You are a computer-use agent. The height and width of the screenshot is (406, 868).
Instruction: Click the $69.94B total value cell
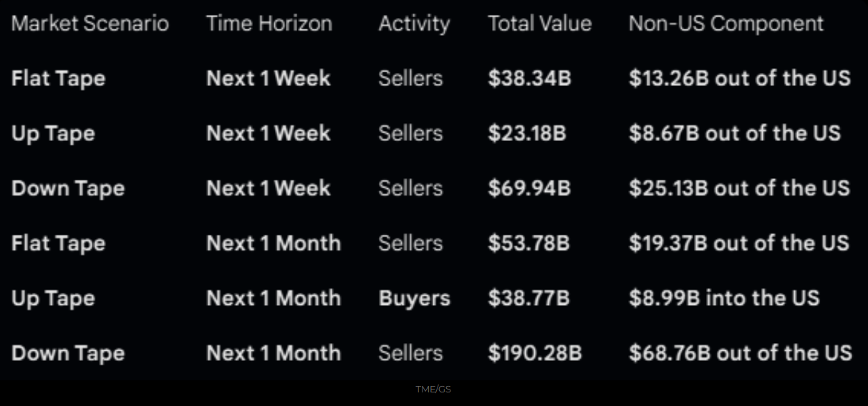tap(529, 188)
